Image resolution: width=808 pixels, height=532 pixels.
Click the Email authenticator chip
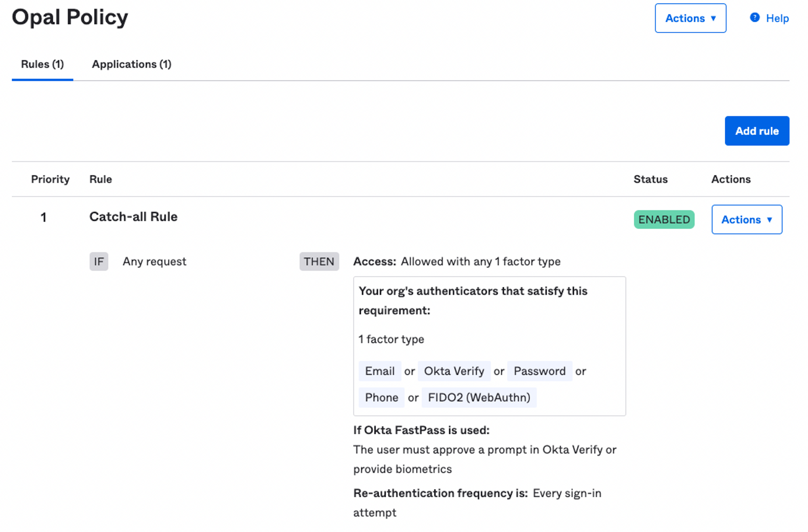coord(379,371)
